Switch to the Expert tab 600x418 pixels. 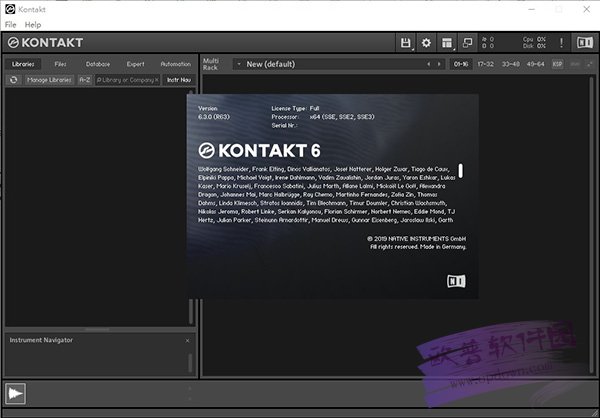136,64
